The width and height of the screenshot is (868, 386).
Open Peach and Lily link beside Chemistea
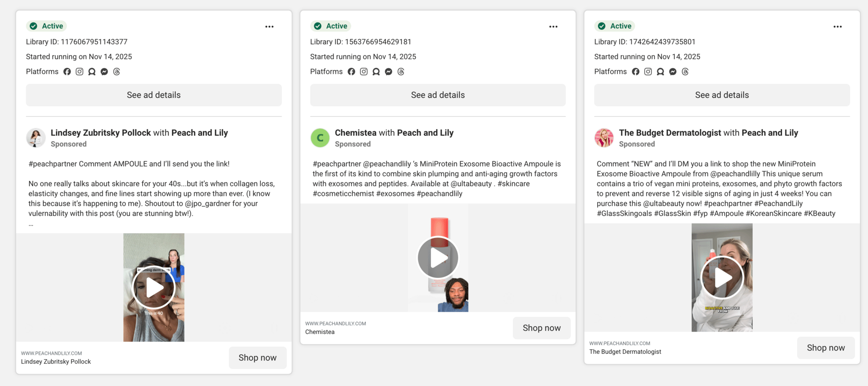pos(425,133)
